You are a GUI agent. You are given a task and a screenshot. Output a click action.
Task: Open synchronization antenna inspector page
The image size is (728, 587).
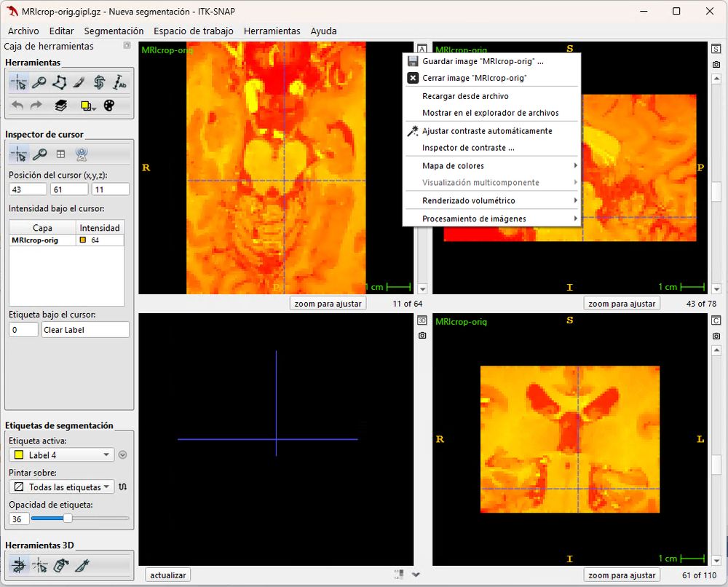(x=82, y=154)
